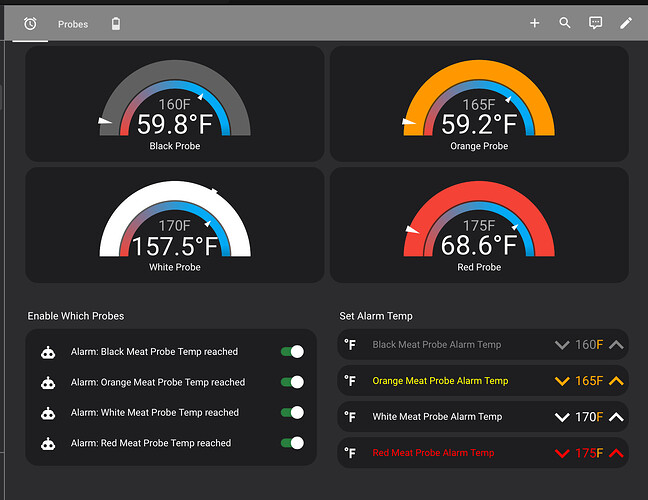648x500 pixels.
Task: Increase Red Probe alarm temp using up chevron
Action: [616, 453]
